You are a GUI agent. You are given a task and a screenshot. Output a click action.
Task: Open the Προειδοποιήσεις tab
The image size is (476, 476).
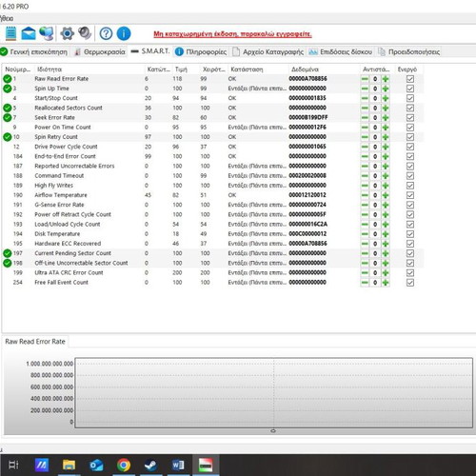(409, 51)
